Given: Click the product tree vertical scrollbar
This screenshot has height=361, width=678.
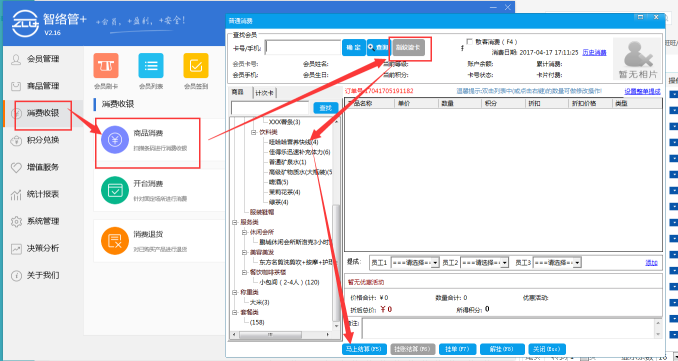Looking at the screenshot, I should [x=336, y=262].
